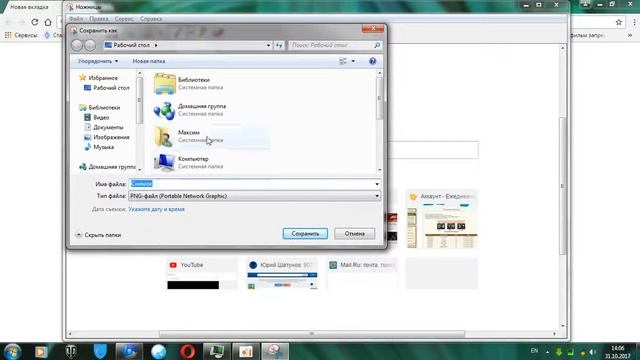The image size is (640, 360).
Task: Refresh the Рабочий стол location
Action: tap(279, 45)
